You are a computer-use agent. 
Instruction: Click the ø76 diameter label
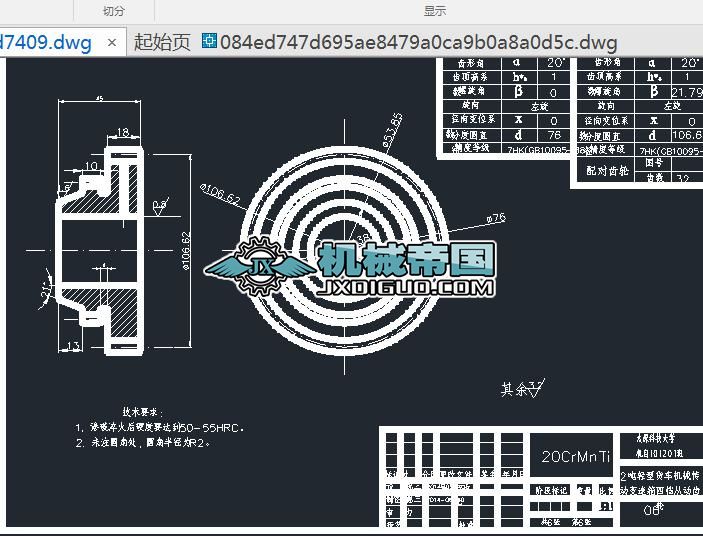coord(496,218)
